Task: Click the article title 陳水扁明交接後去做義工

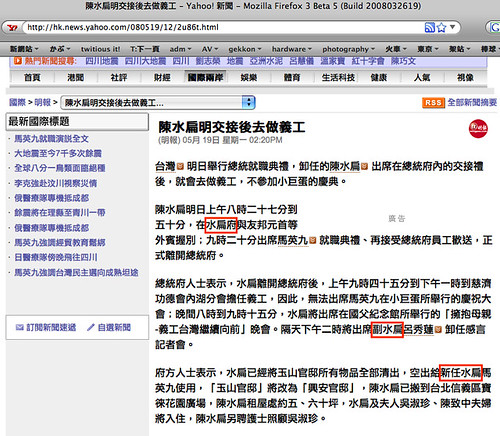Action: 232,127
